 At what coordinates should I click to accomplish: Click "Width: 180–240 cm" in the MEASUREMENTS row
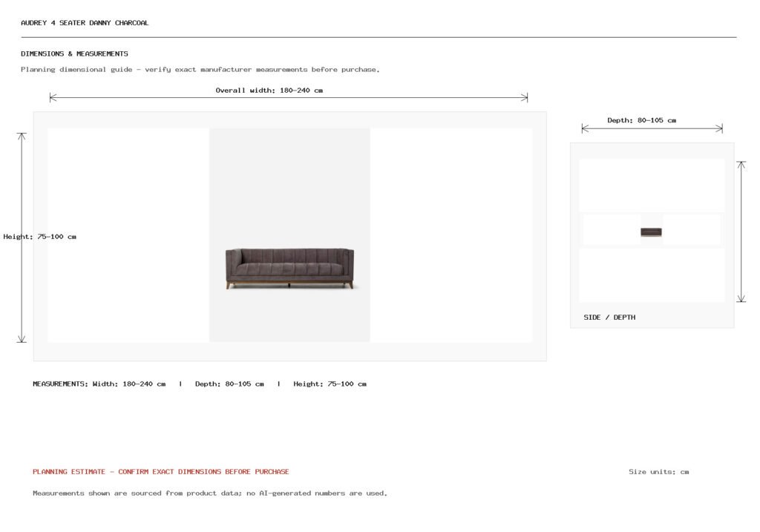click(129, 384)
